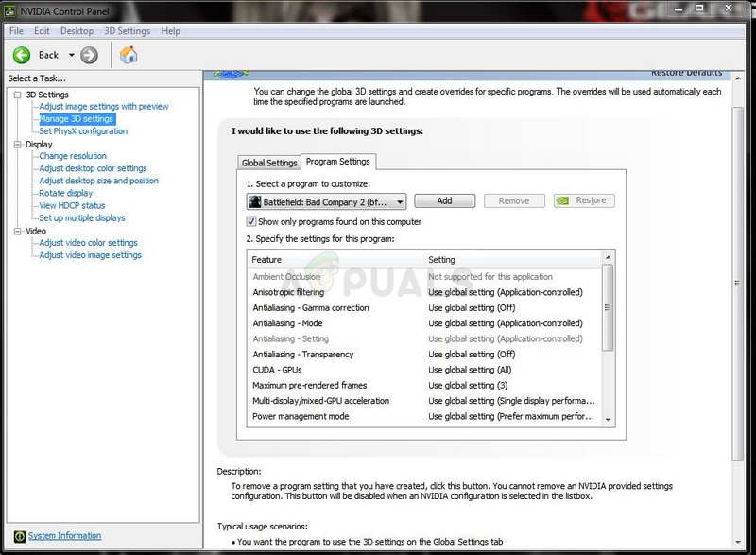Image resolution: width=756 pixels, height=555 pixels.
Task: Click the main panel scrollbar thumb
Action: click(x=738, y=284)
